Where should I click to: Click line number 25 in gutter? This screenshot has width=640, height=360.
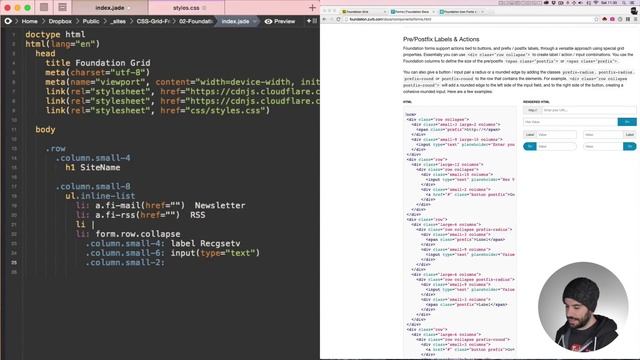[x=14, y=262]
